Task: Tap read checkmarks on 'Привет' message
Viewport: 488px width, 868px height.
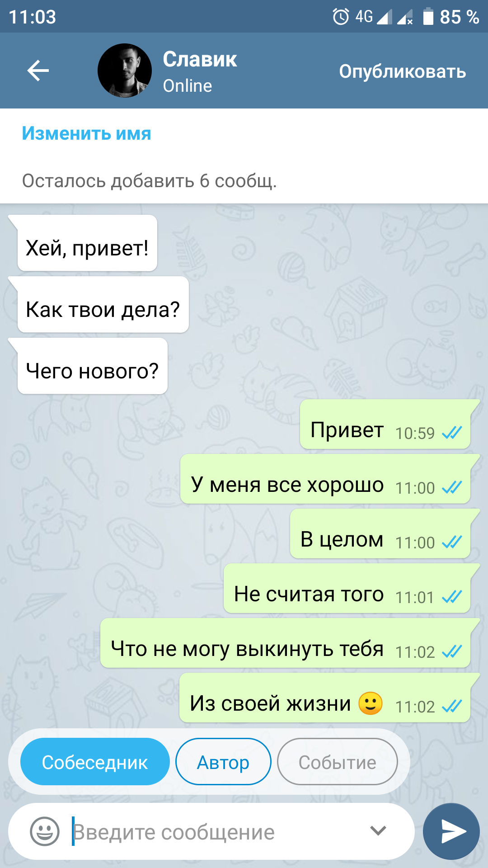Action: 452,433
